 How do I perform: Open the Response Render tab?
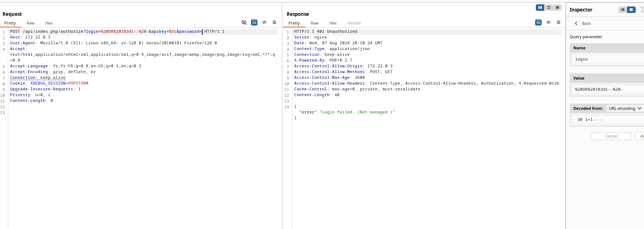click(x=354, y=23)
